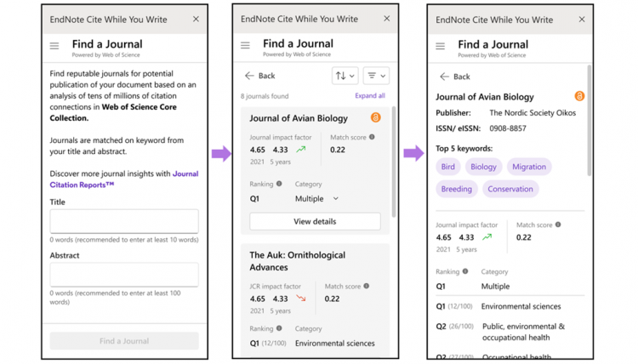The height and width of the screenshot is (364, 638).
Task: Open hamburger menu in middle results panel
Action: (x=245, y=45)
